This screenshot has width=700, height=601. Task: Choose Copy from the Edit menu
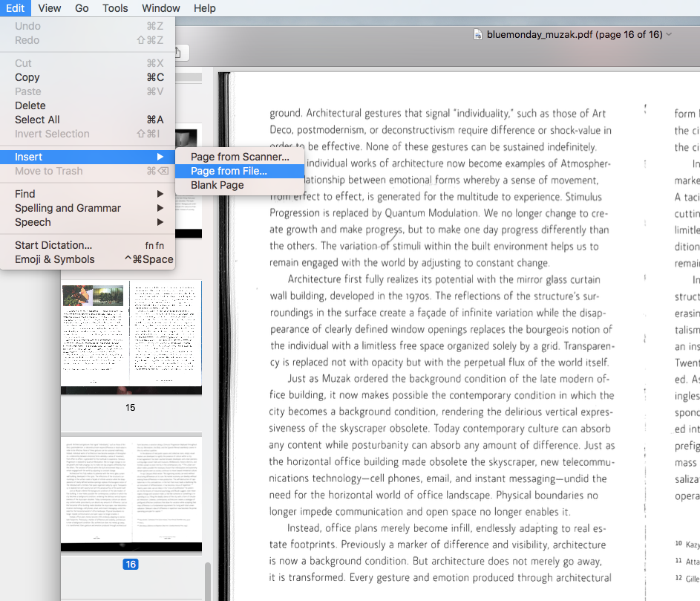[x=88, y=77]
